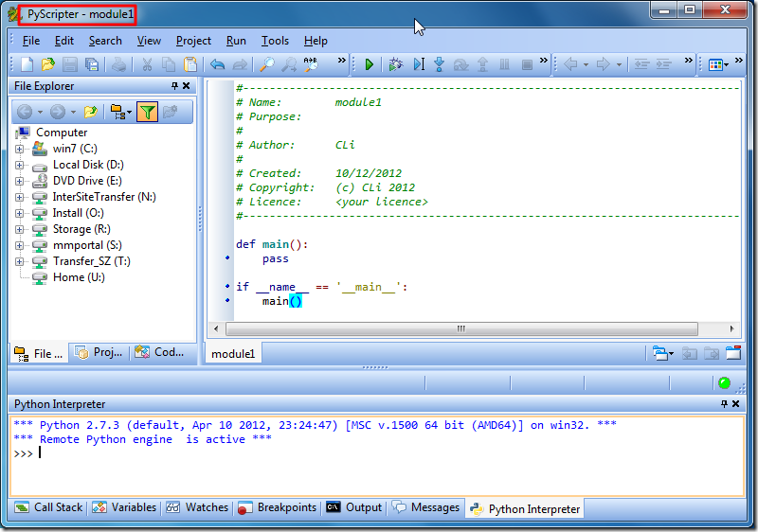Expand the Storage (R:) drive node

point(20,229)
